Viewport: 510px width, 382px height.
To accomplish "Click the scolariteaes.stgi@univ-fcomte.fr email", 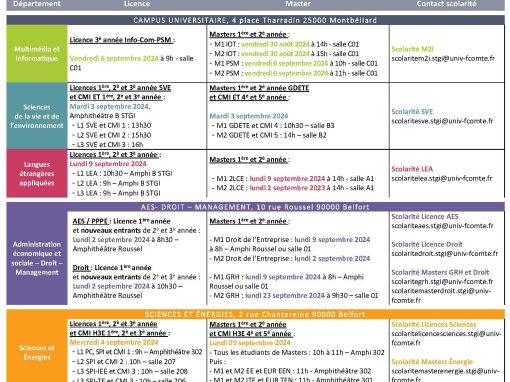I will tap(442, 226).
